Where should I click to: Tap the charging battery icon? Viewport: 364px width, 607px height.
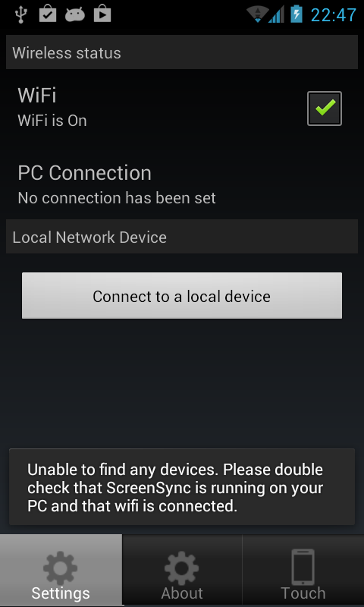pos(297,14)
